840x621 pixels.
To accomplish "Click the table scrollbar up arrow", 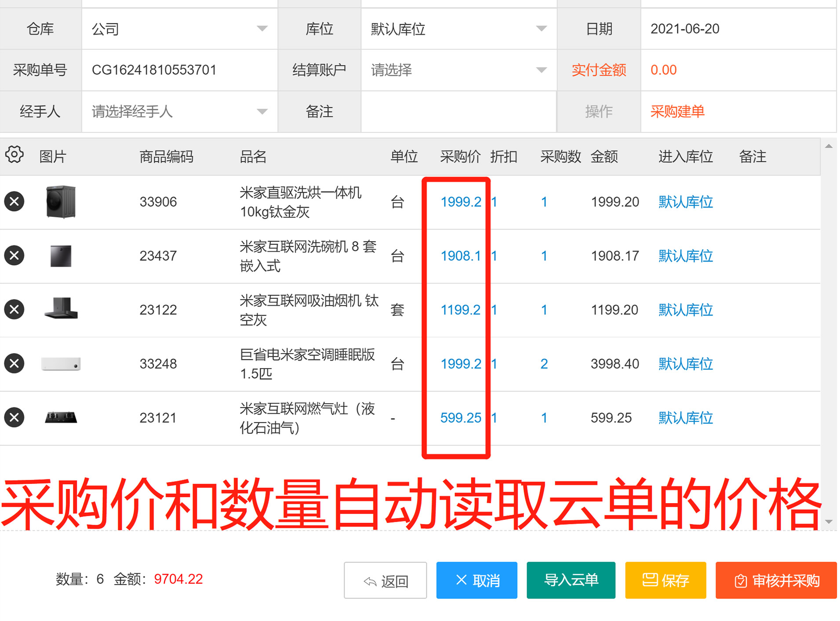I will coord(829,146).
